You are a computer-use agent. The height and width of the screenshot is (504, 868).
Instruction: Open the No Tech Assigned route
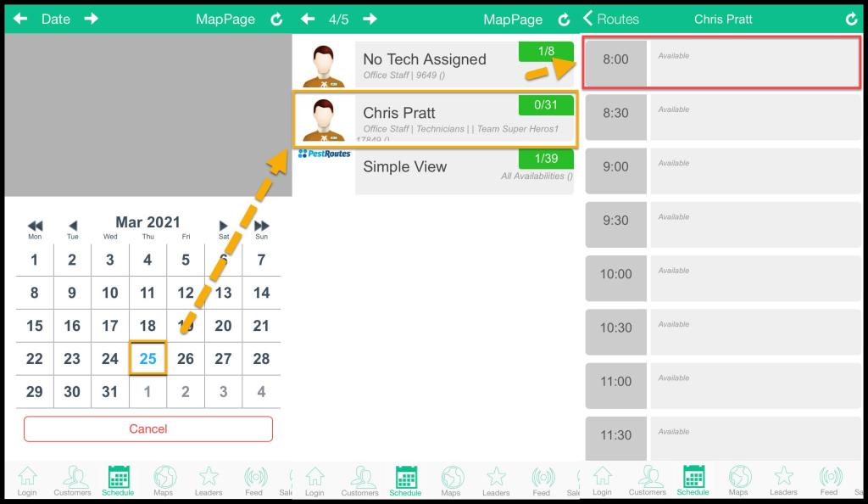436,64
